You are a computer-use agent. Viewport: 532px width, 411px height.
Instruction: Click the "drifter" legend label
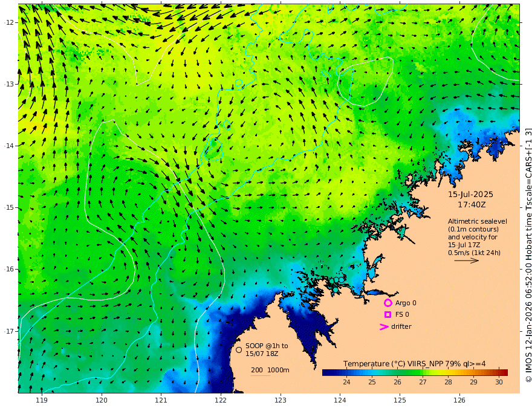(401, 326)
